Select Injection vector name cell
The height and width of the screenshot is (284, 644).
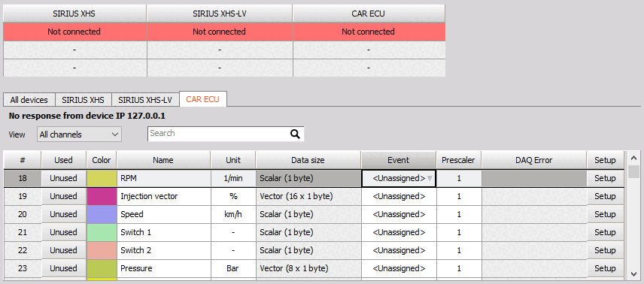click(163, 196)
